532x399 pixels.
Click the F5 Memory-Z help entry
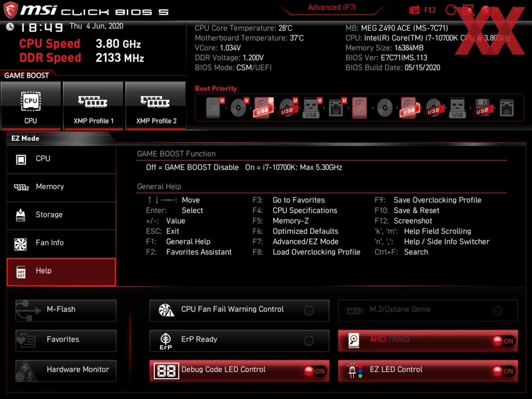280,221
